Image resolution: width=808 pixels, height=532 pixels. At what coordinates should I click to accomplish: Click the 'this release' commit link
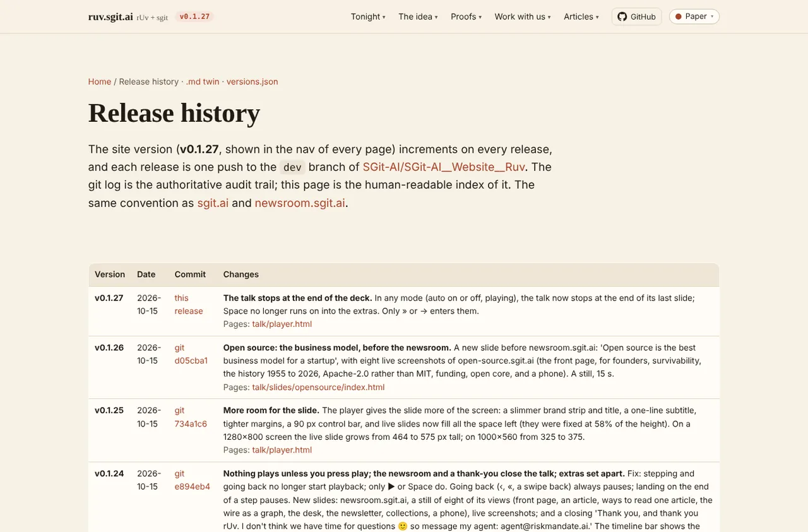(x=189, y=304)
